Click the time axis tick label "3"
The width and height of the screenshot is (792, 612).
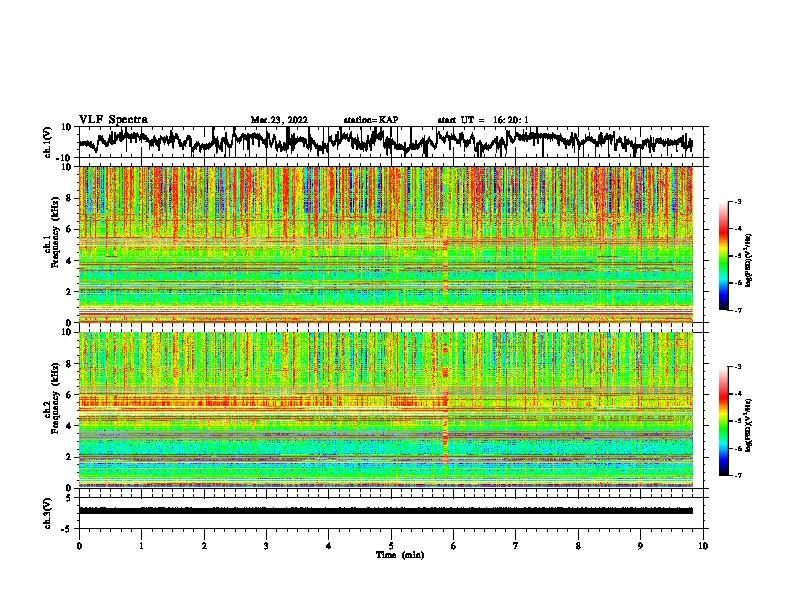tap(266, 546)
